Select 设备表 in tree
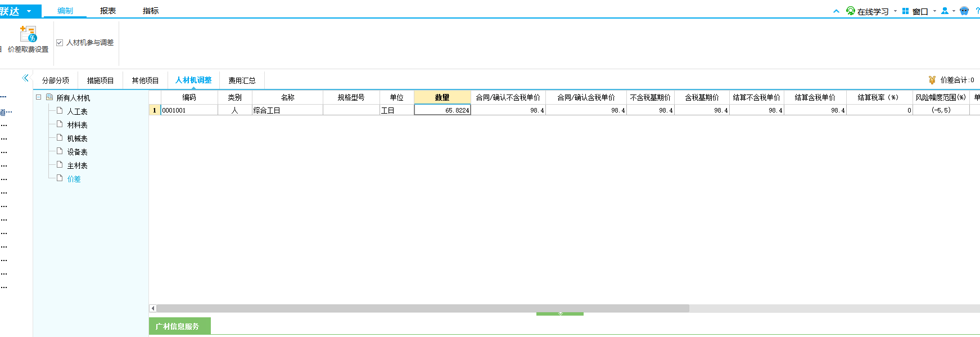 (x=78, y=152)
